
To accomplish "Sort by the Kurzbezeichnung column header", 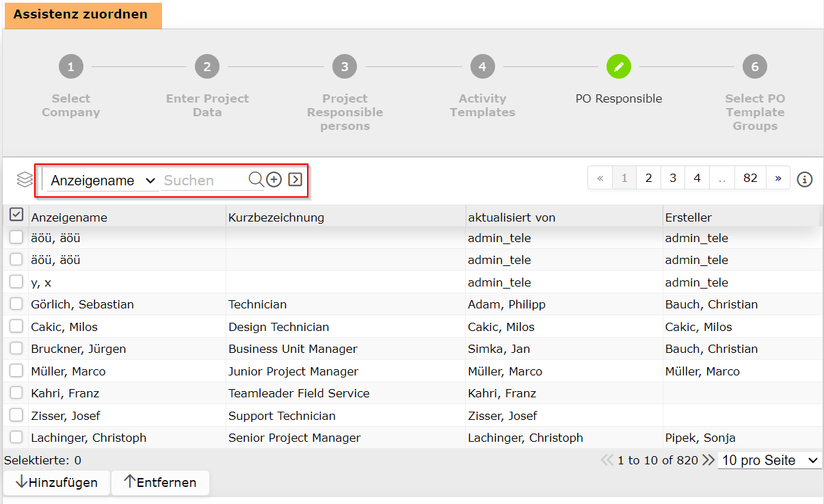I will tap(276, 217).
